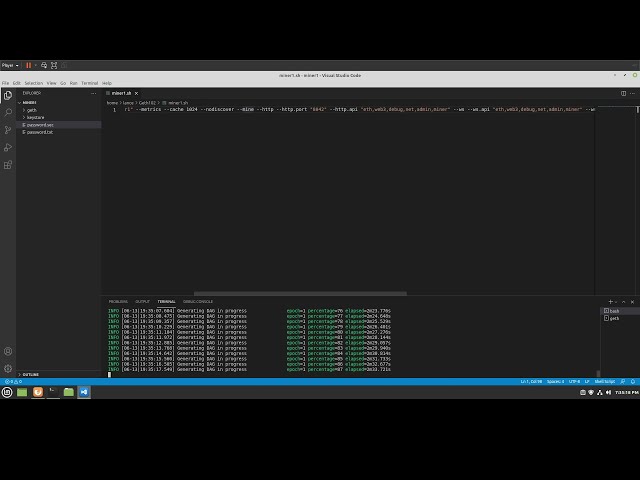The width and height of the screenshot is (640, 480).
Task: Select the bash terminal instance
Action: (x=618, y=311)
